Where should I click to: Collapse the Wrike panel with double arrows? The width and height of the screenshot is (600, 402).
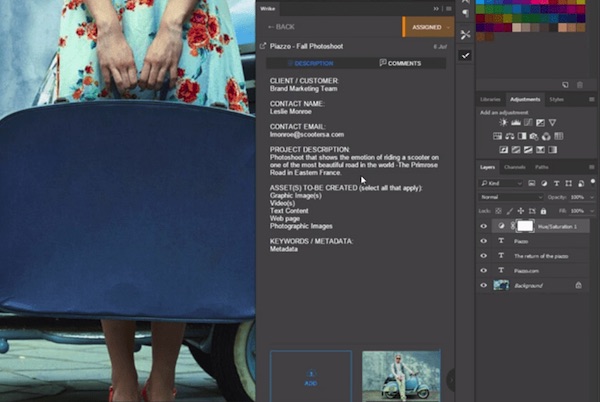436,8
